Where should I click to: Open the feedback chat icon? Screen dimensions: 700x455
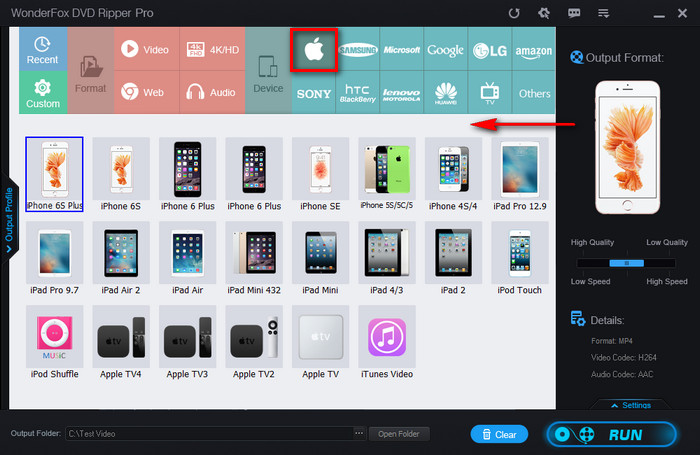pyautogui.click(x=574, y=13)
